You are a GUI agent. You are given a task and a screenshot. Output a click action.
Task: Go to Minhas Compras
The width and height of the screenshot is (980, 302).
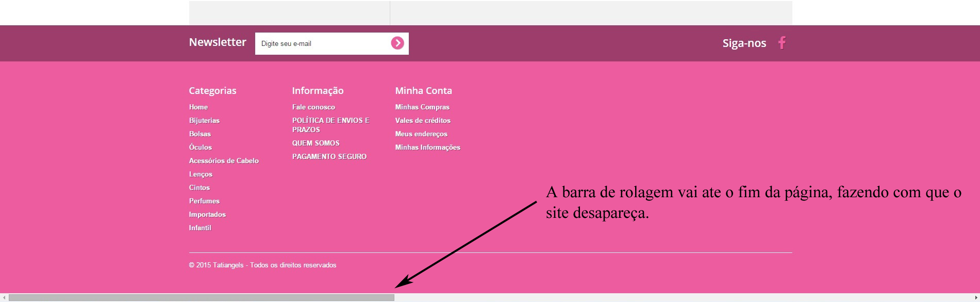pos(422,107)
